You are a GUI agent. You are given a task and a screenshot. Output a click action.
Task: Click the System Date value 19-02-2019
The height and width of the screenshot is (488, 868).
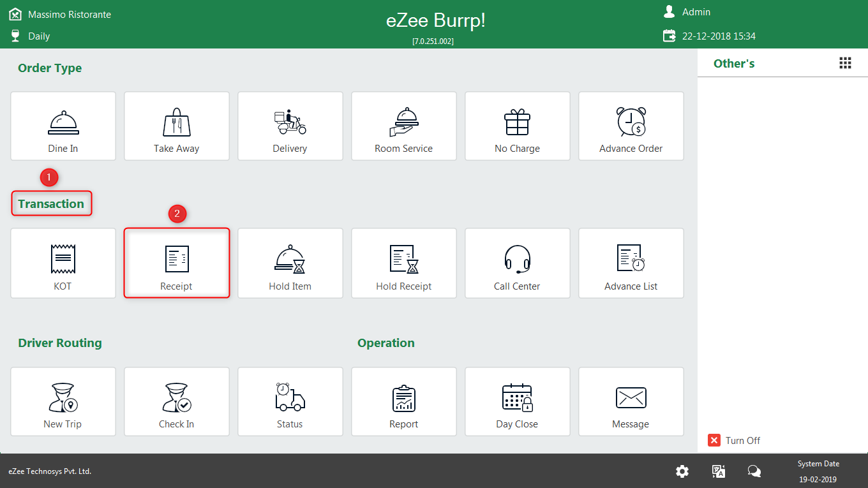click(818, 479)
